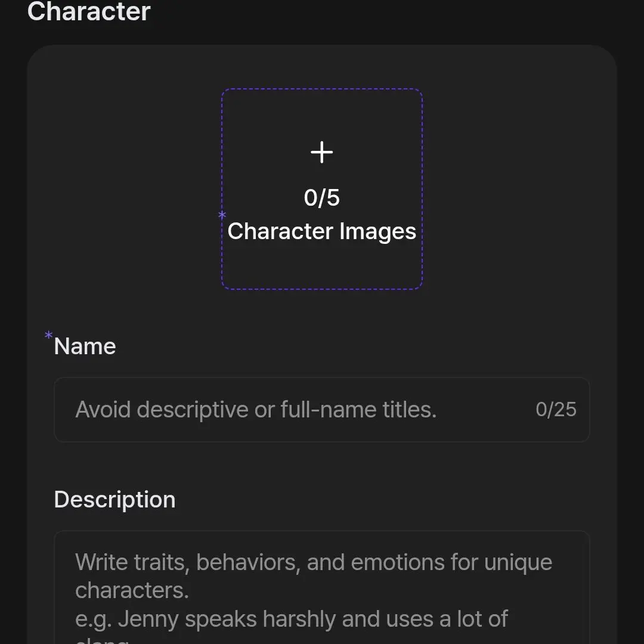Click the purple required asterisk next to Name
644x644 pixels.
48,335
